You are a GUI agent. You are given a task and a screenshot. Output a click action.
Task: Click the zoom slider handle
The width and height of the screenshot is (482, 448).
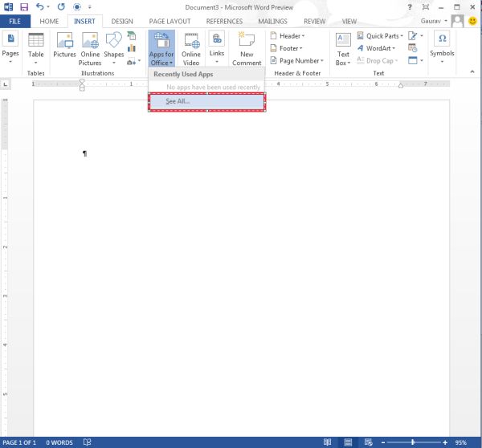413,442
